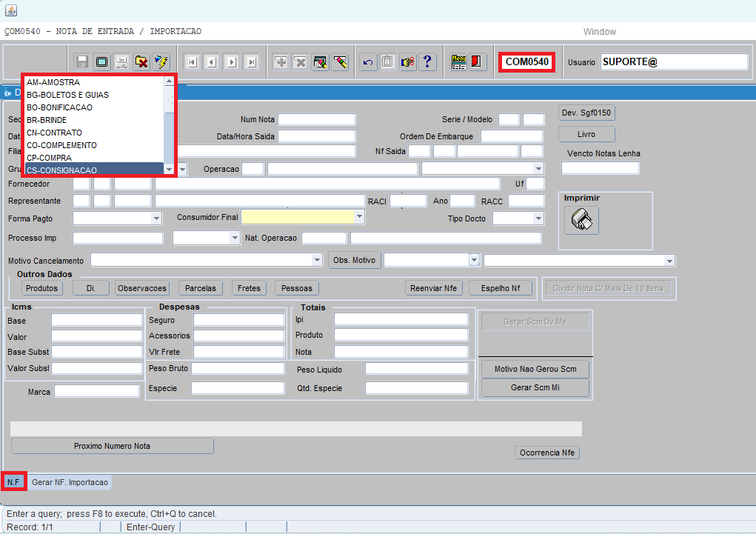756x534 pixels.
Task: Expand the Consumidor Final dropdown
Action: click(x=358, y=217)
